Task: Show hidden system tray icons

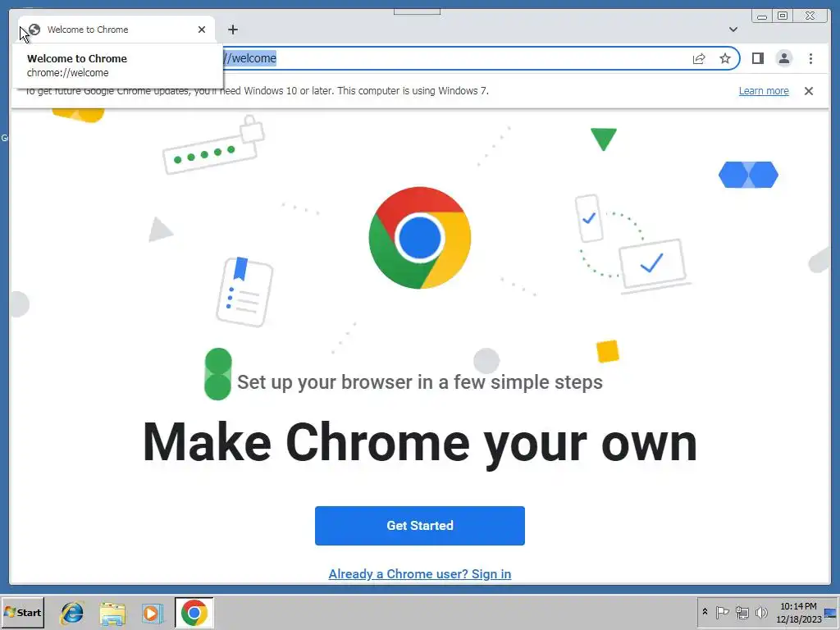Action: click(705, 612)
